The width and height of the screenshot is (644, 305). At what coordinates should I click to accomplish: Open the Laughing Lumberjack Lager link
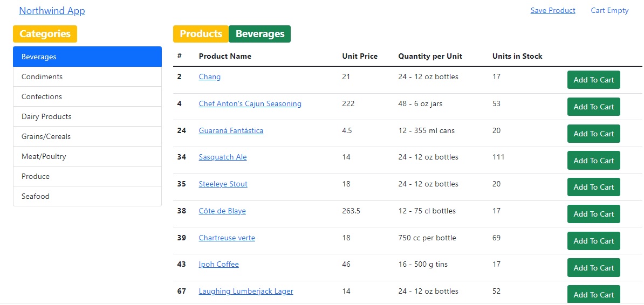[246, 291]
